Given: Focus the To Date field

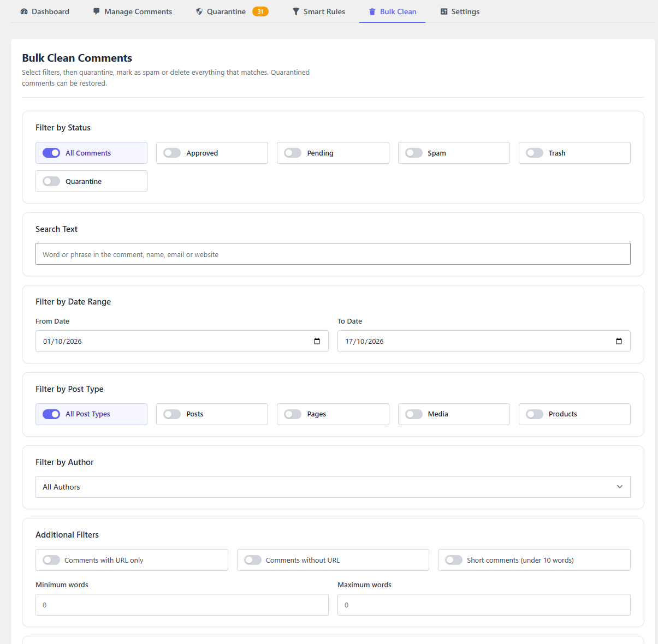Looking at the screenshot, I should pos(484,341).
